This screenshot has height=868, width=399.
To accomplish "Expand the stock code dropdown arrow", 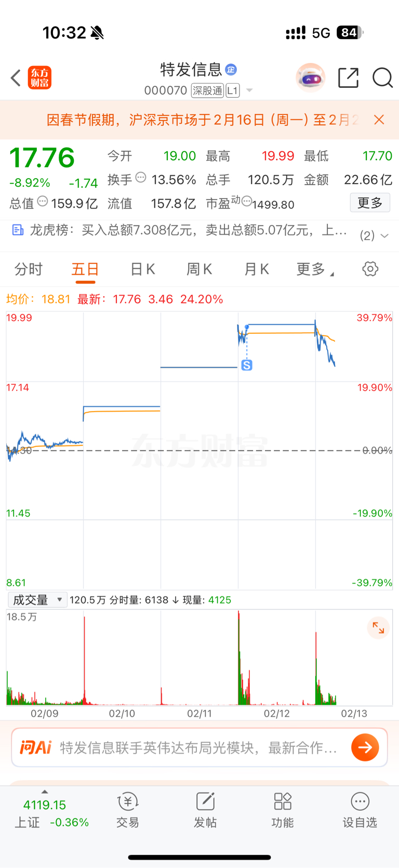I will coord(249,91).
